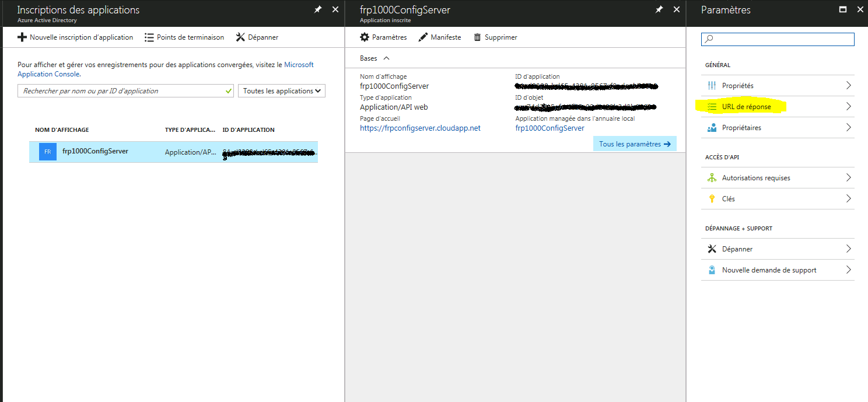
Task: Open the Autorisations requises settings entry
Action: 778,178
